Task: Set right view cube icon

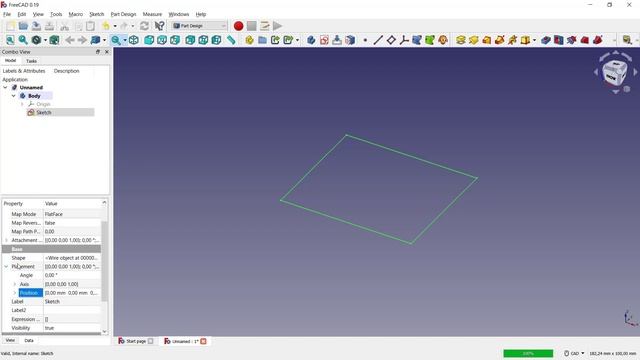Action: point(175,40)
